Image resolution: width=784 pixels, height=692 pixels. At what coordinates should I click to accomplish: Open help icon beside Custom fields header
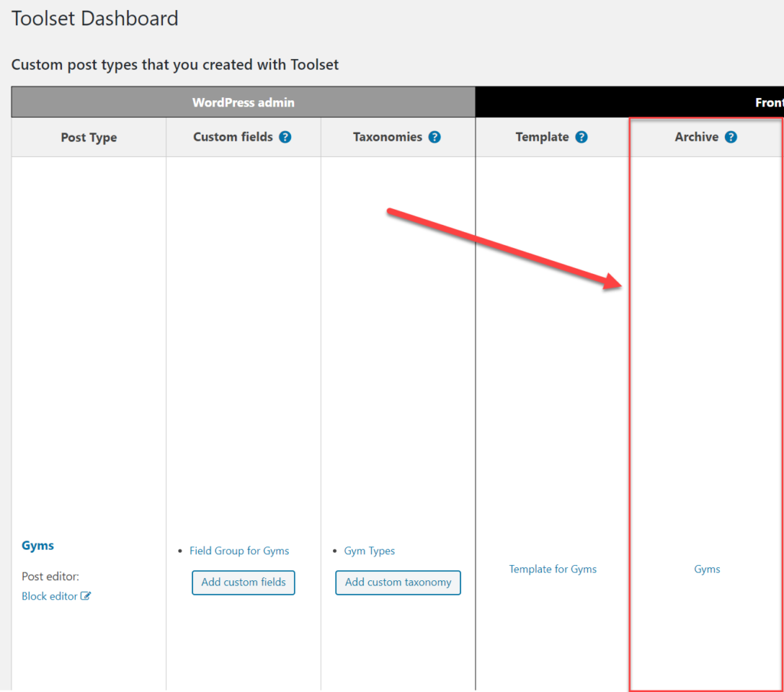pos(285,137)
